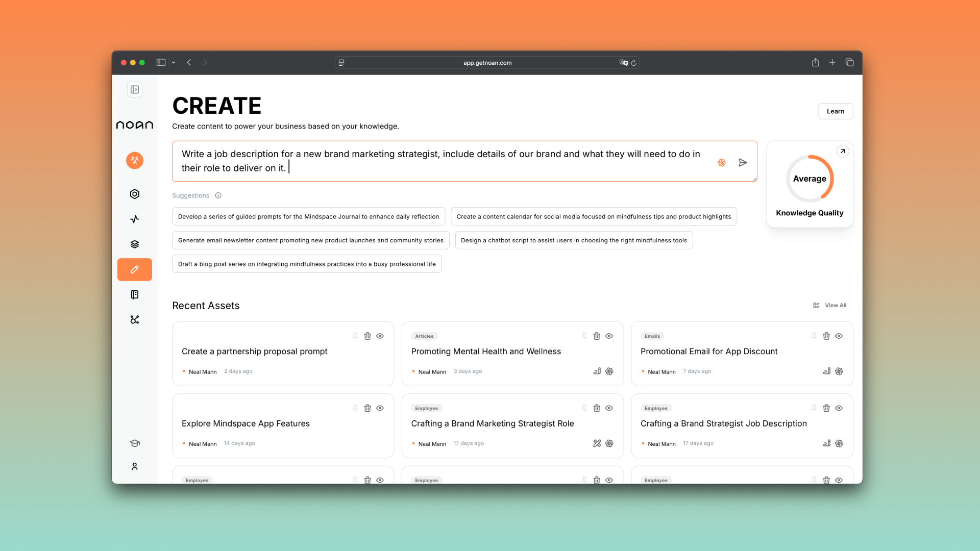Click the Employee tag on Brand Marketing Strategist card
The width and height of the screenshot is (980, 551).
tap(426, 408)
